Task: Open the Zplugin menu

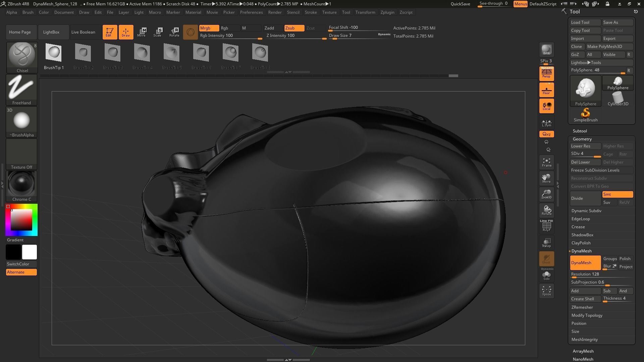Action: (387, 12)
